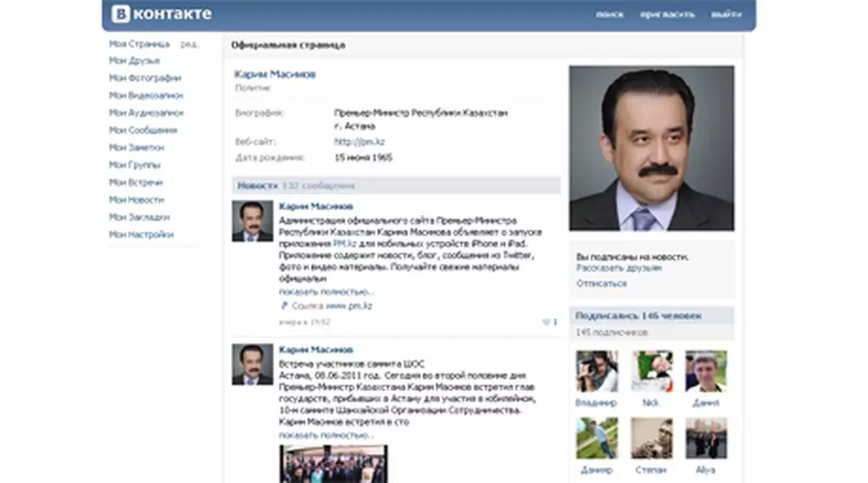Open subscriber Степан's avatar
The height and width of the screenshot is (483, 868).
coord(651,438)
